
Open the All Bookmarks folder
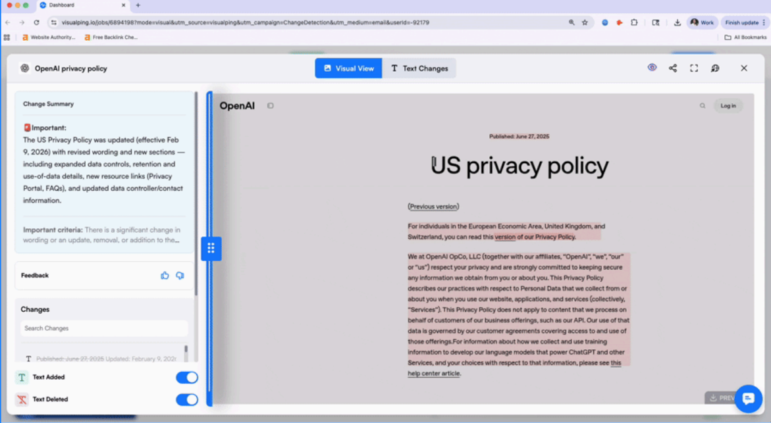click(745, 37)
